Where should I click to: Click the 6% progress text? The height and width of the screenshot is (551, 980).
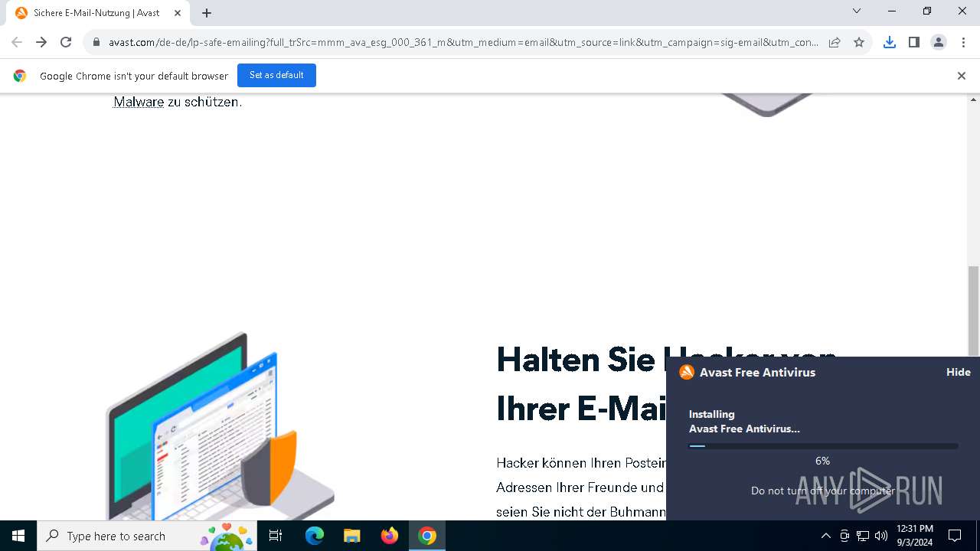(x=823, y=461)
